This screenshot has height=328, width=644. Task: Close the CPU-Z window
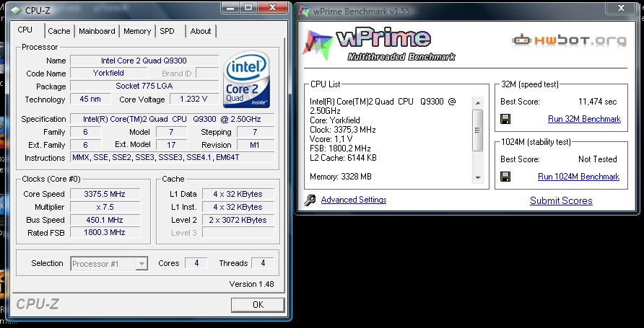(272, 8)
